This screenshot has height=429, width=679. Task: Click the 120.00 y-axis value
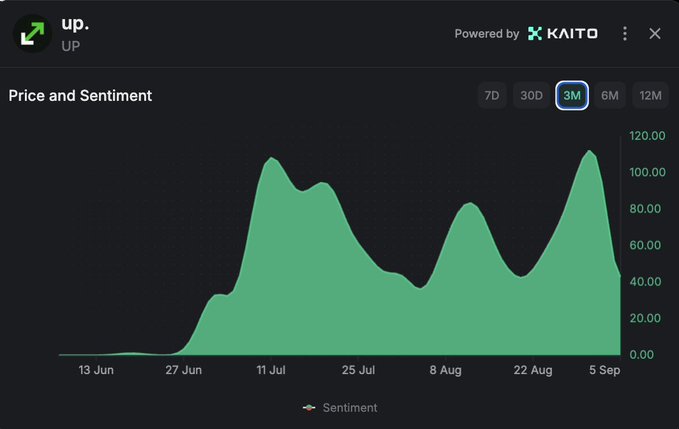coord(647,136)
